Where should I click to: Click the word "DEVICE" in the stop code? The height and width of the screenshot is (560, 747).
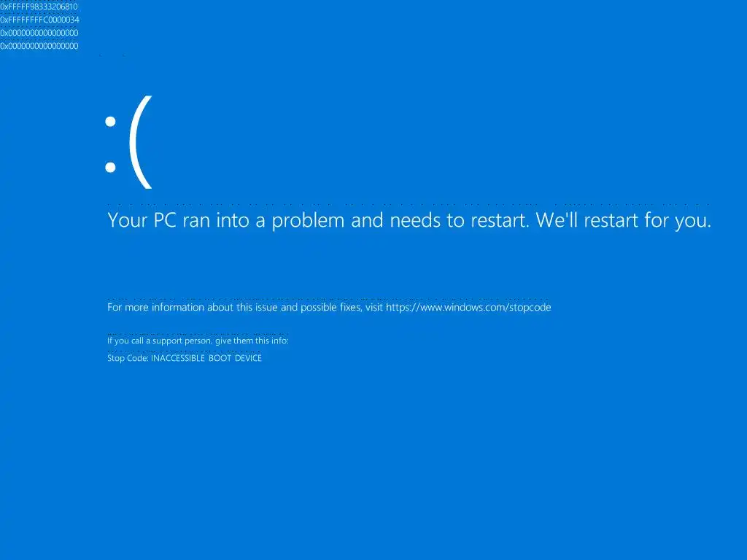click(x=248, y=358)
